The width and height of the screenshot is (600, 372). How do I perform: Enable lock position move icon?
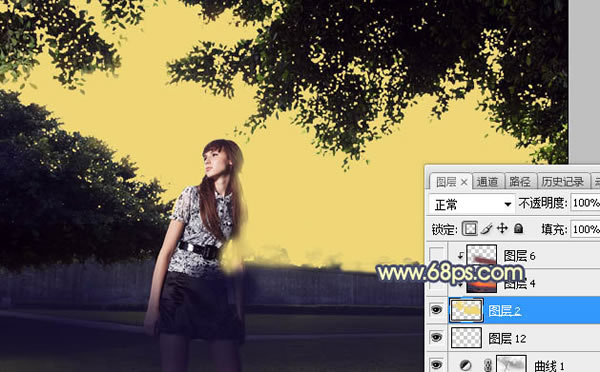[x=502, y=229]
